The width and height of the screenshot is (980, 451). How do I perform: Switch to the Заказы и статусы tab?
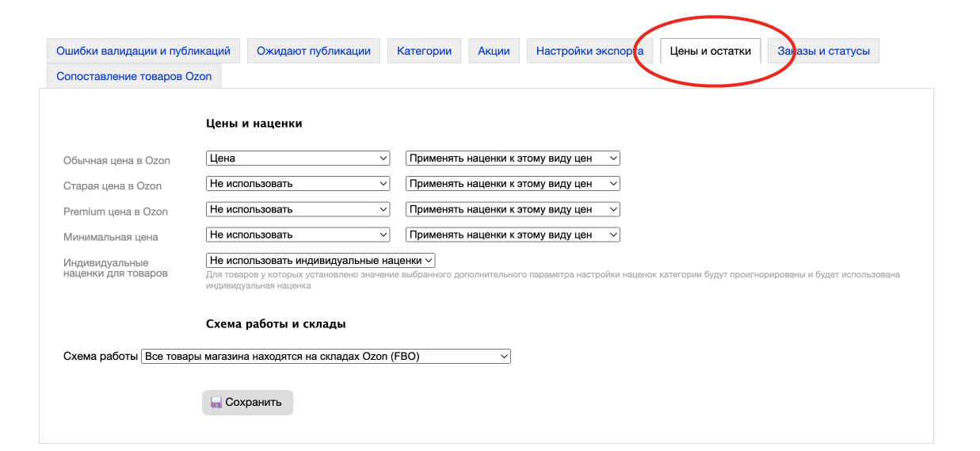823,51
